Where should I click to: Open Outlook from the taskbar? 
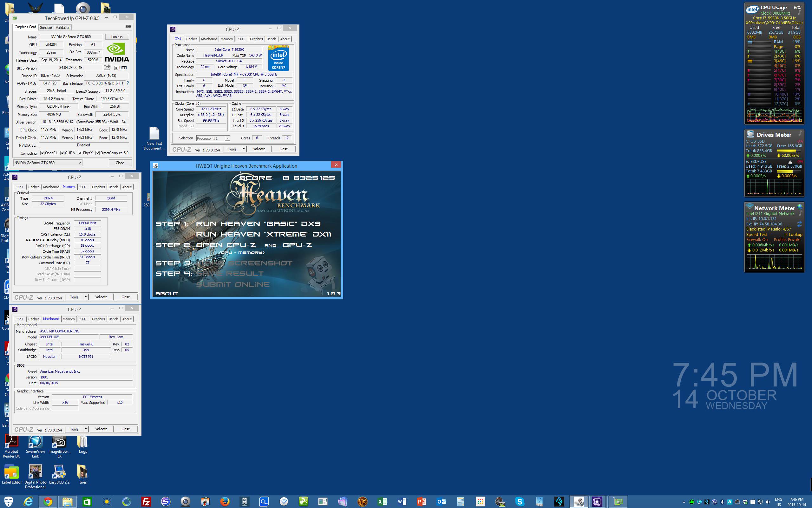[441, 502]
